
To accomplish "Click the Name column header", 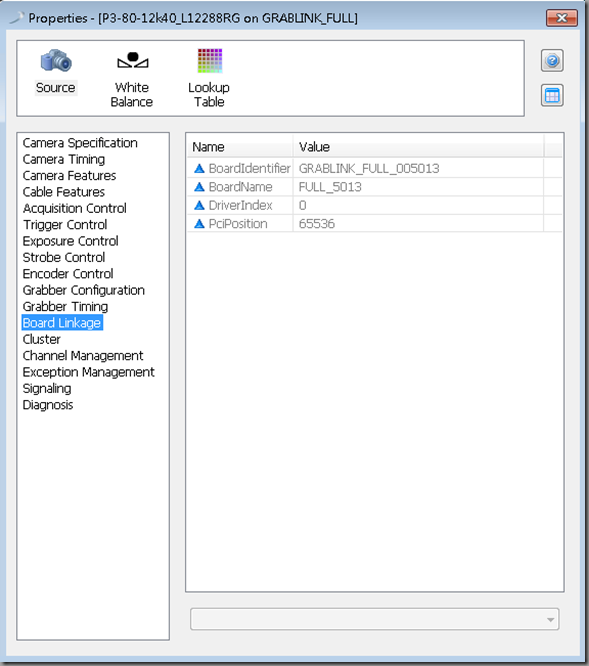I will pyautogui.click(x=240, y=147).
